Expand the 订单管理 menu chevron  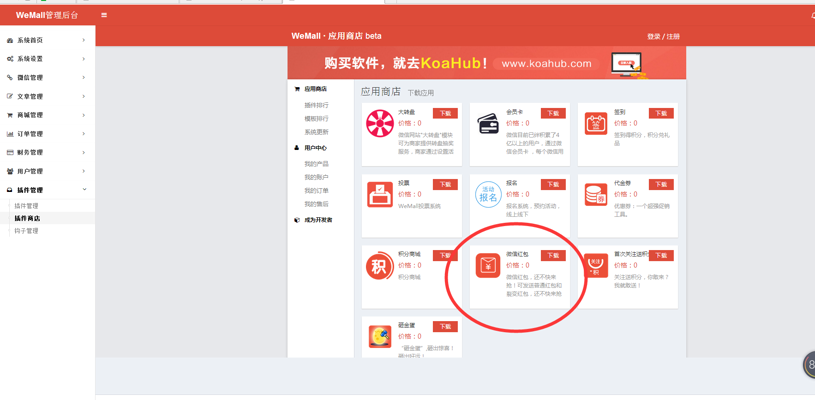pyautogui.click(x=84, y=134)
